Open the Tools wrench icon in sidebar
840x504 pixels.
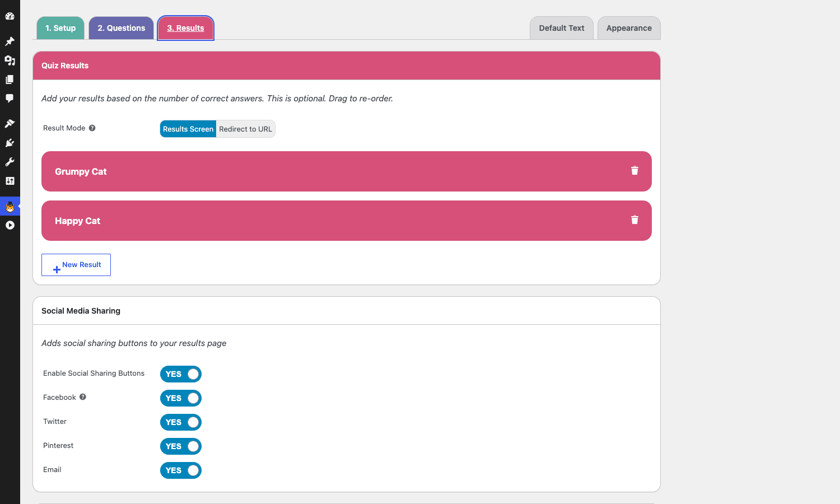point(10,162)
